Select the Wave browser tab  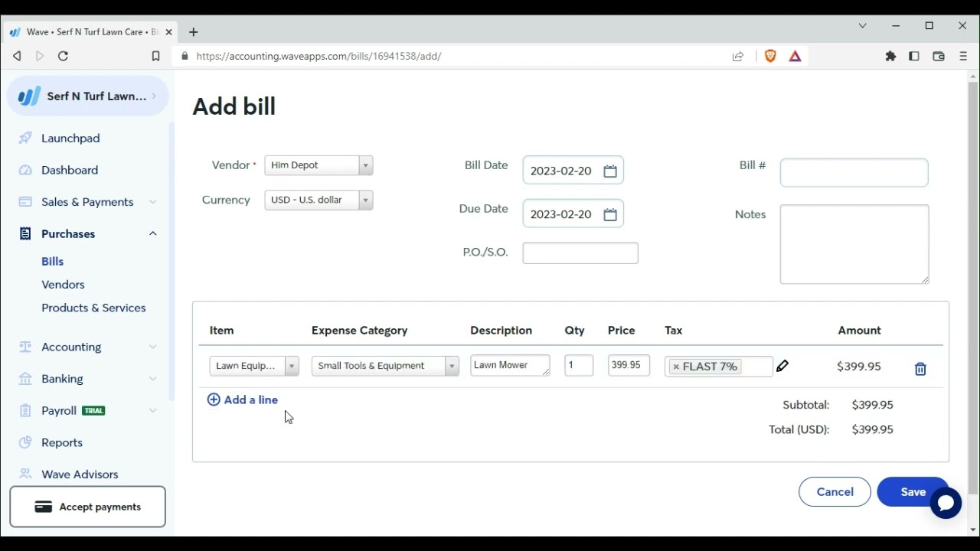click(x=92, y=32)
